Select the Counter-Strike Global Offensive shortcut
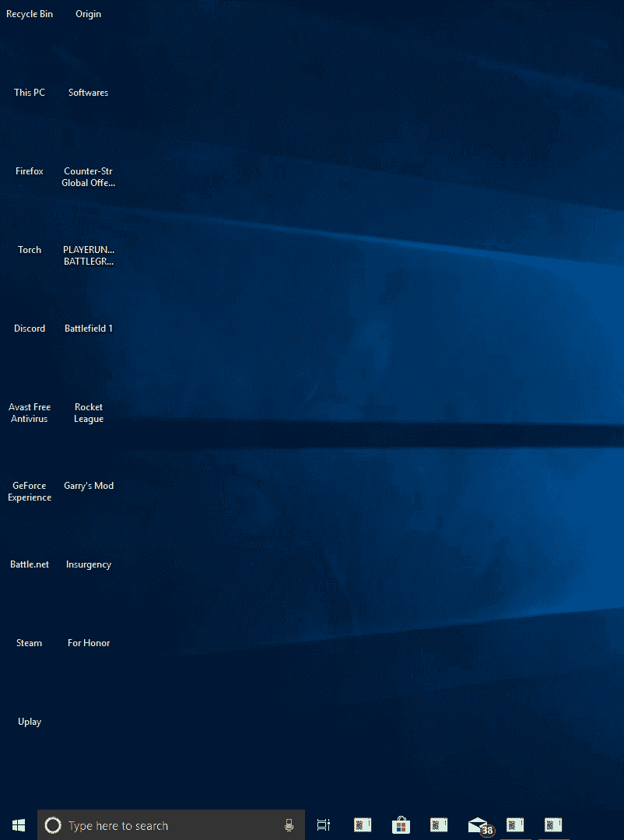This screenshot has width=624, height=840. pos(89,177)
